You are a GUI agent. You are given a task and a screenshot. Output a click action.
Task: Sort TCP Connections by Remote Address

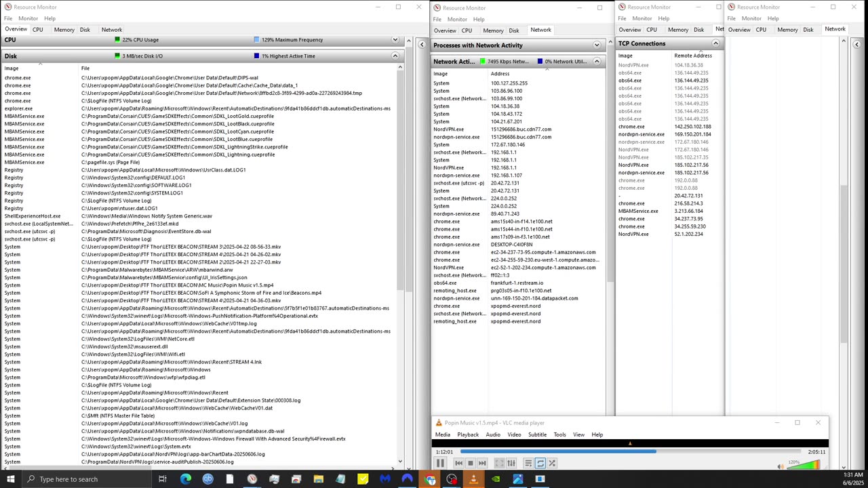click(693, 56)
